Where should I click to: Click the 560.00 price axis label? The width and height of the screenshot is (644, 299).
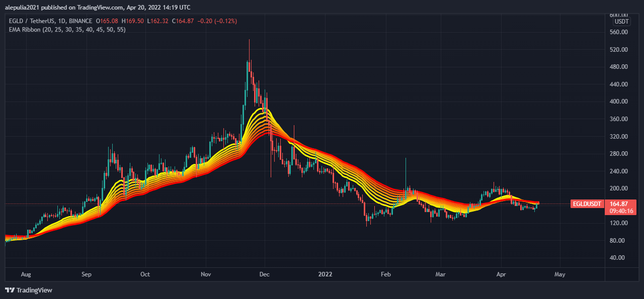click(618, 32)
